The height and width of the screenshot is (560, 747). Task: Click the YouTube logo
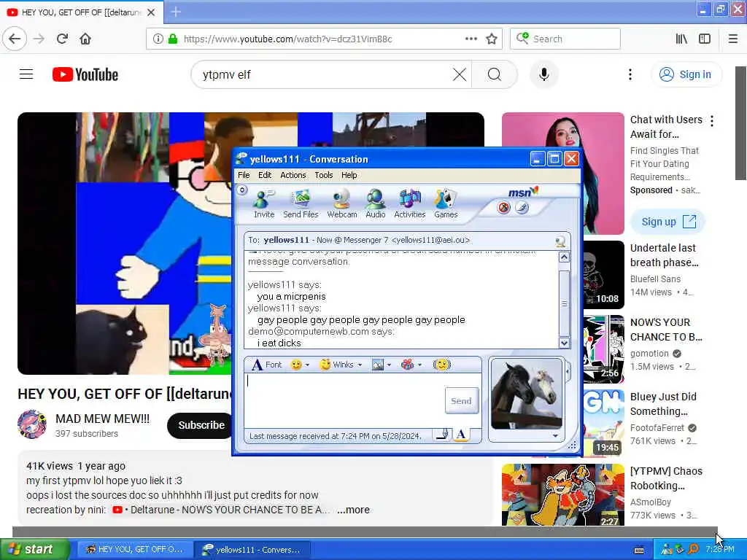(x=85, y=74)
